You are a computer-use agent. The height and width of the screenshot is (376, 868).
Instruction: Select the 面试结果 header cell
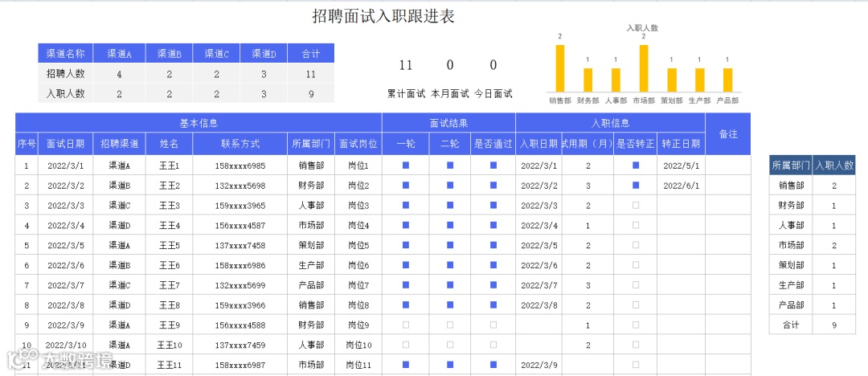click(448, 123)
